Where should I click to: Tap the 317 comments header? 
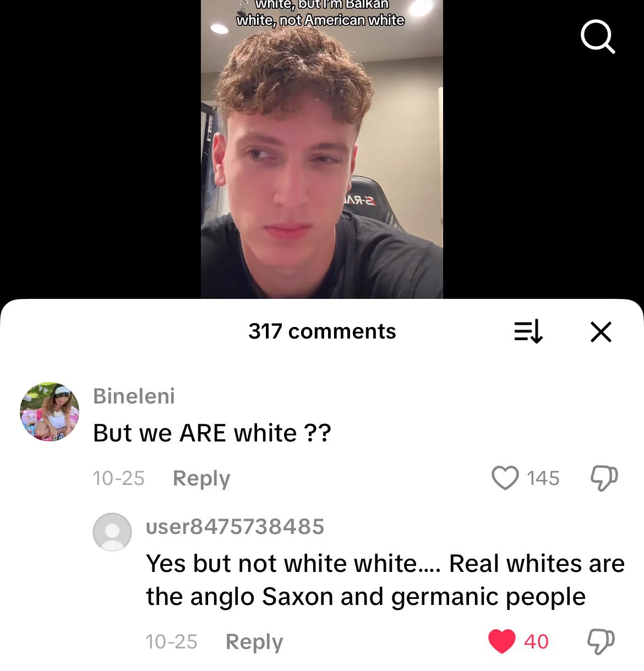click(322, 331)
